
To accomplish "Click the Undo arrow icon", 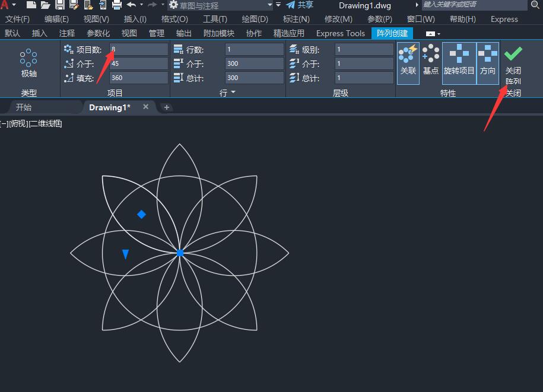I will 132,5.
